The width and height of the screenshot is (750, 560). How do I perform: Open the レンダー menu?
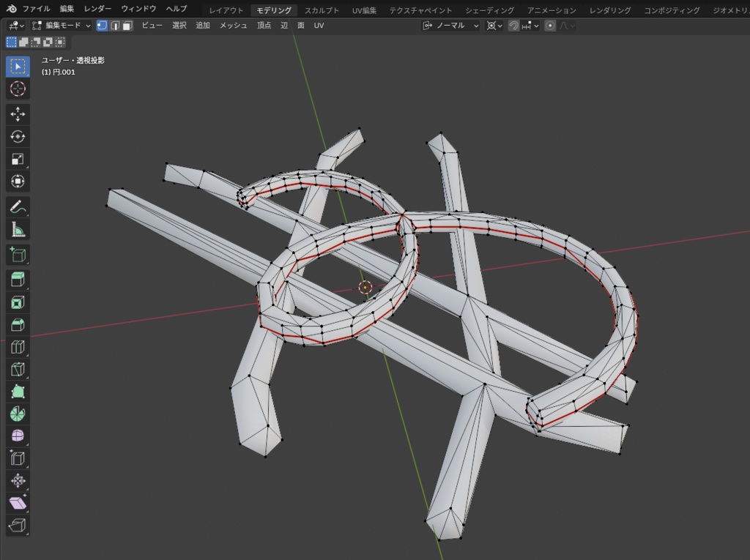[x=97, y=9]
